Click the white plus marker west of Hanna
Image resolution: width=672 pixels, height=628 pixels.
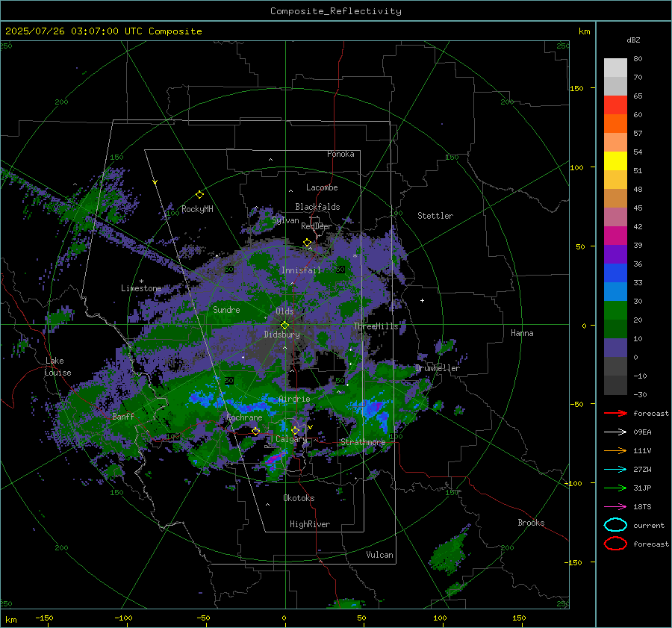[422, 300]
